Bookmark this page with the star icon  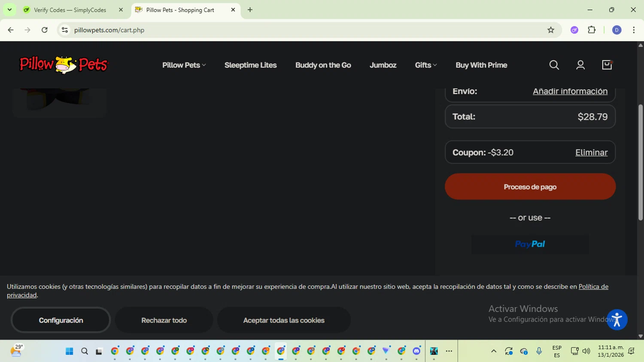[551, 30]
